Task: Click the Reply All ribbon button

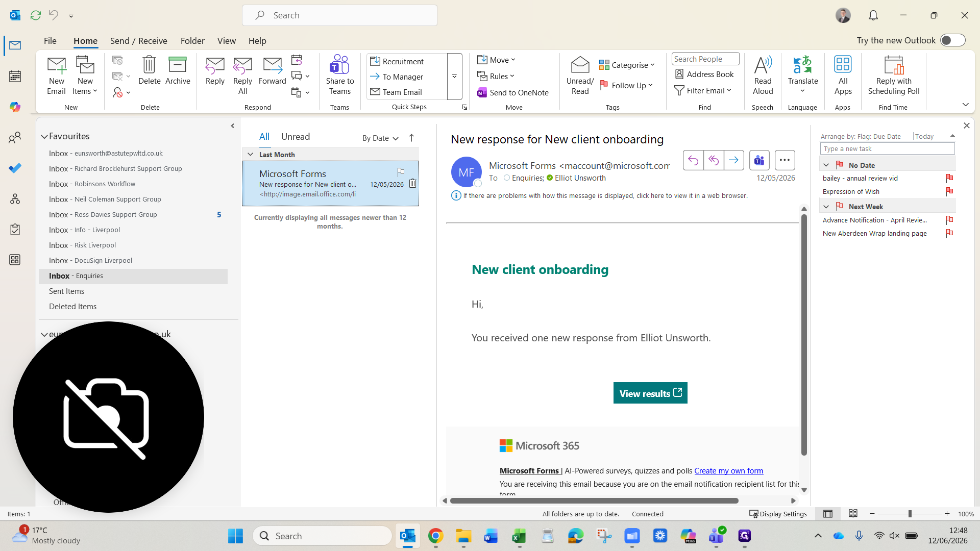Action: [242, 76]
